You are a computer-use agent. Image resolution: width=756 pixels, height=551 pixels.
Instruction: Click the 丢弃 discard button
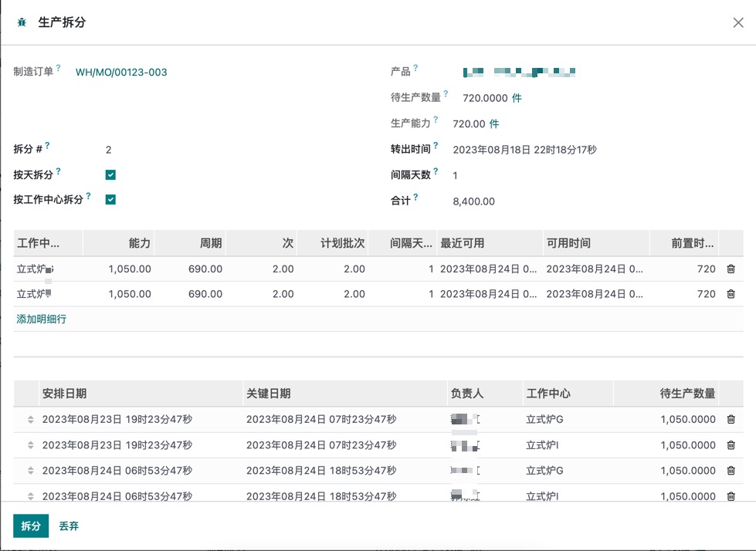pyautogui.click(x=69, y=526)
